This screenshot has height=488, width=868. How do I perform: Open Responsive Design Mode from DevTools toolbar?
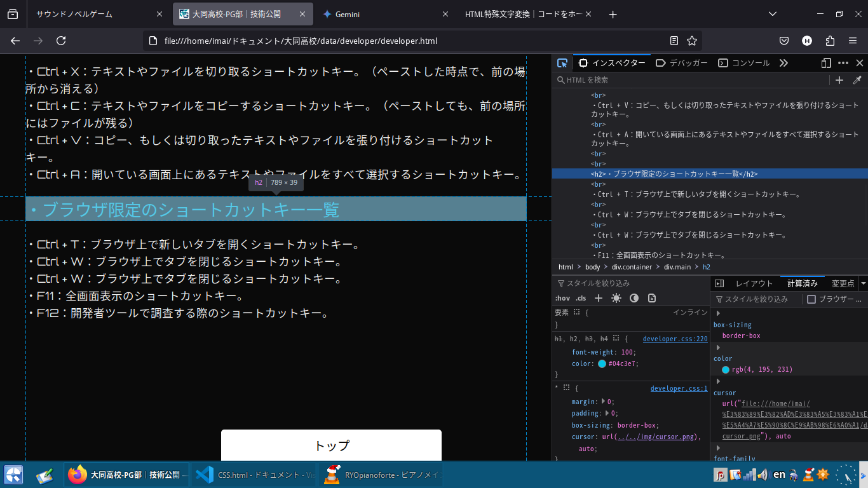[x=826, y=63]
